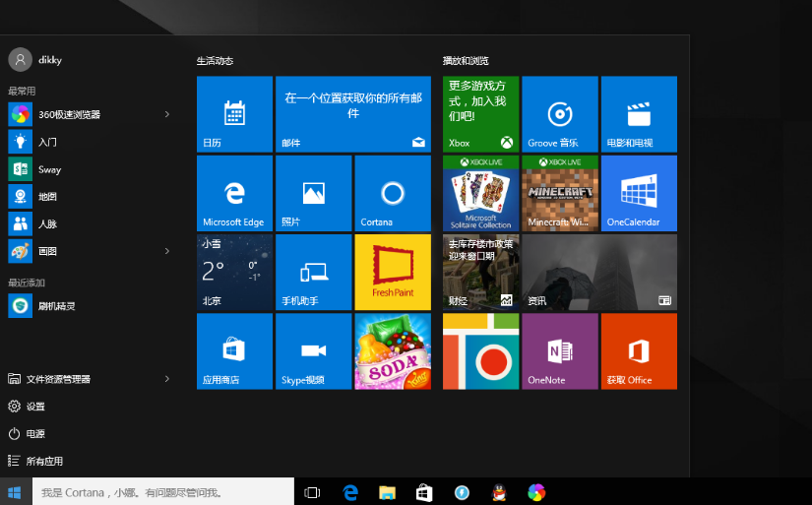Expand 360极速浏览器 jump list arrow
The image size is (812, 505).
tap(166, 114)
